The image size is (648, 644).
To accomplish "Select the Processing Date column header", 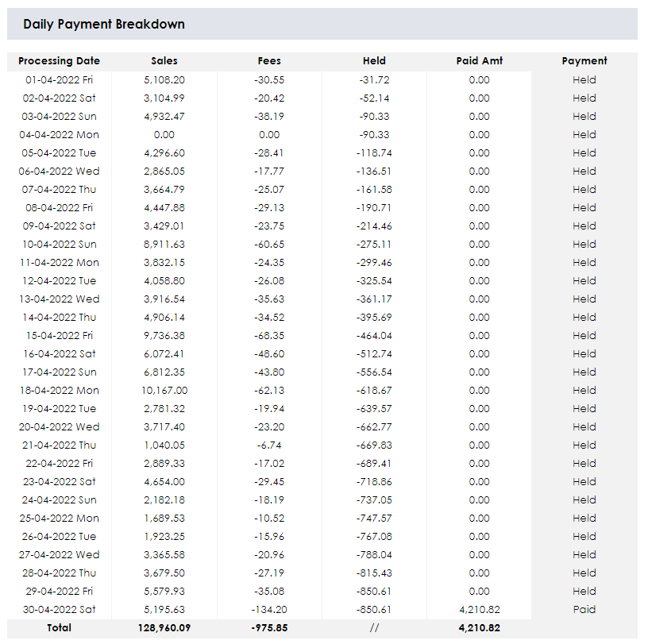I will tap(60, 61).
